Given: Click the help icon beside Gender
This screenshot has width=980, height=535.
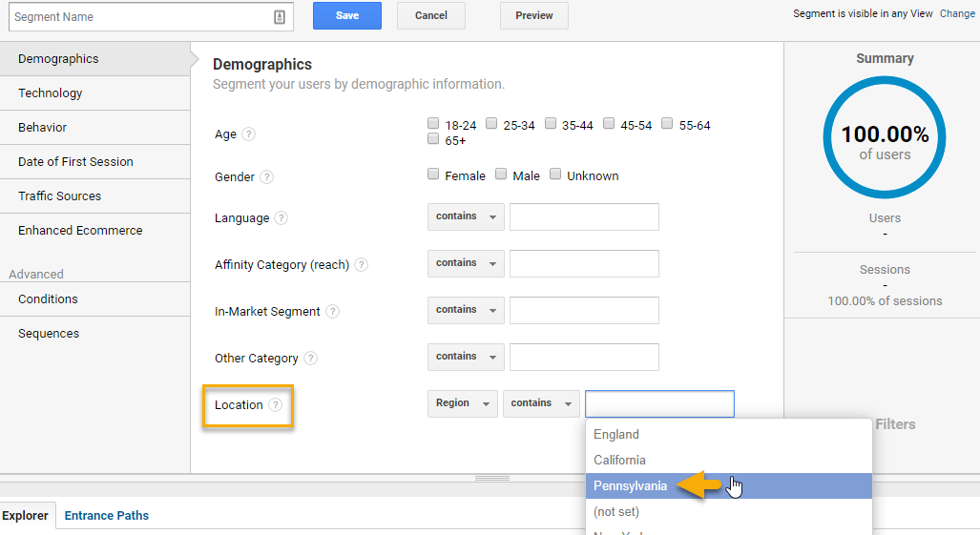Looking at the screenshot, I should [x=266, y=176].
